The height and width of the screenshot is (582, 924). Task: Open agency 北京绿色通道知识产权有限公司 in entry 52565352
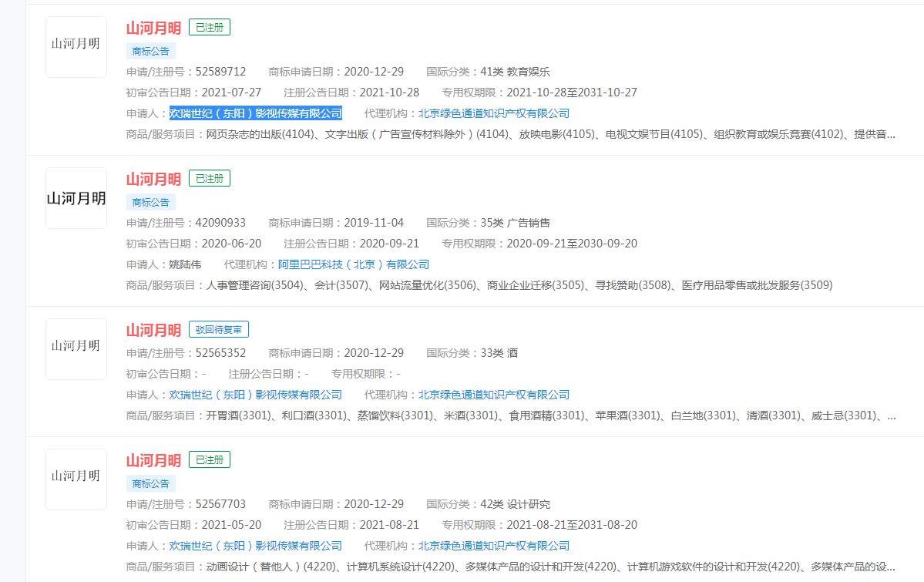coord(494,395)
